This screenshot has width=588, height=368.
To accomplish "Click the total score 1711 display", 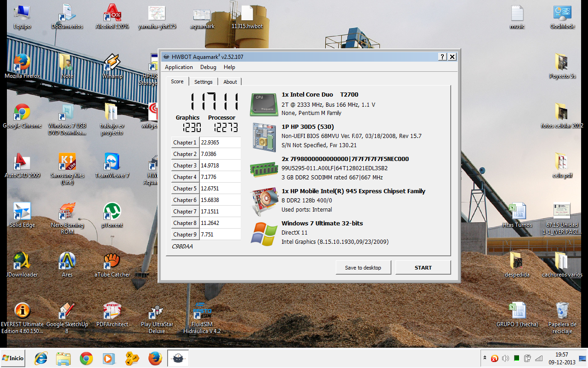I will coord(214,102).
